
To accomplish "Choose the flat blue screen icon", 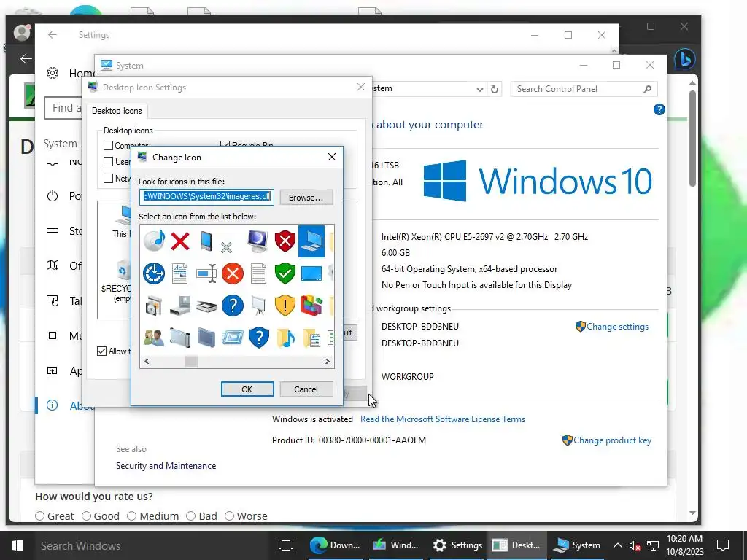I will tap(311, 273).
